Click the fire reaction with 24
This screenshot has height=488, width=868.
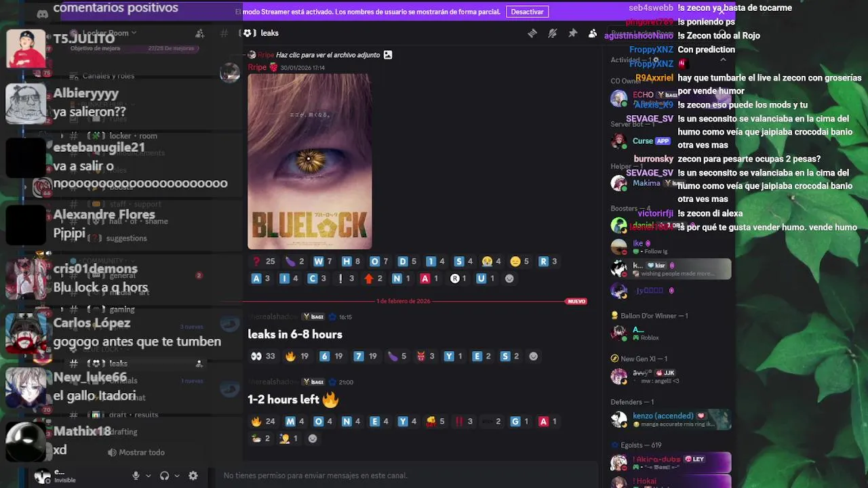263,422
